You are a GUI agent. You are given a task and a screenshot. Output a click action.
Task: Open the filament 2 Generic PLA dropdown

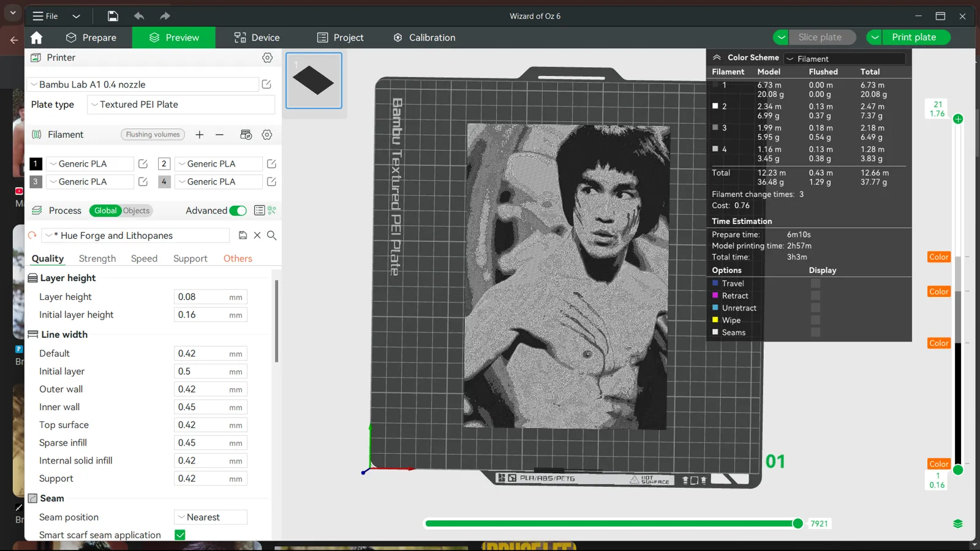point(219,164)
